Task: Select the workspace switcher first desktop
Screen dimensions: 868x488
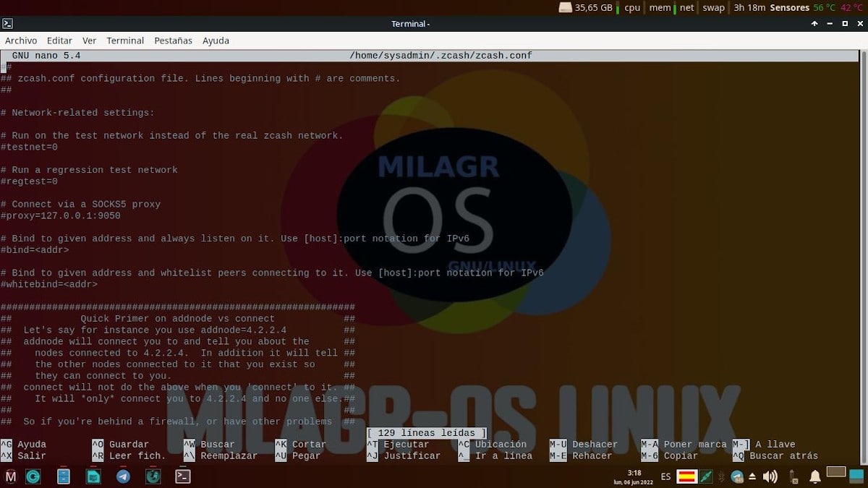Action: (x=836, y=472)
